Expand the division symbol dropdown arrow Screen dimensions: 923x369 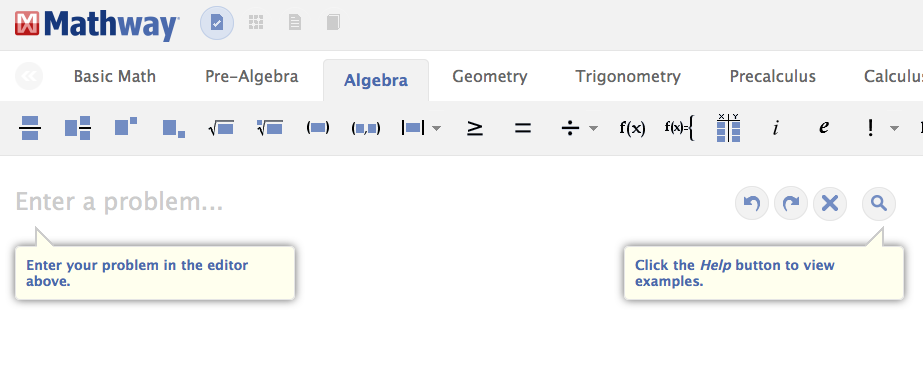pyautogui.click(x=593, y=128)
